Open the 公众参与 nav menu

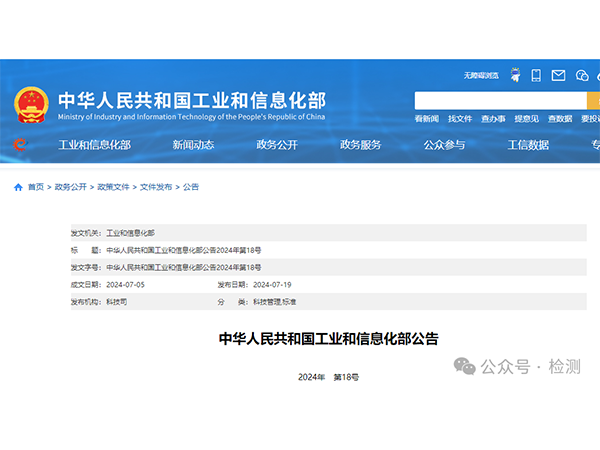[x=444, y=145]
